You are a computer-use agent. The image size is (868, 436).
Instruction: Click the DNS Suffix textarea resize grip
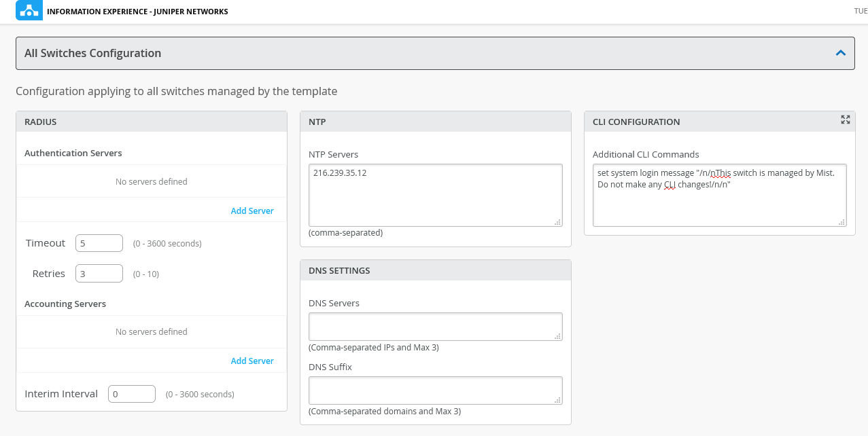pyautogui.click(x=558, y=400)
